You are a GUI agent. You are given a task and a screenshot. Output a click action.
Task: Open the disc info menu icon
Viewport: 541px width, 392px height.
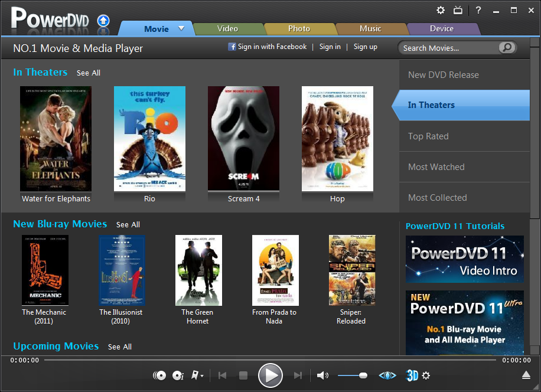[x=178, y=375]
